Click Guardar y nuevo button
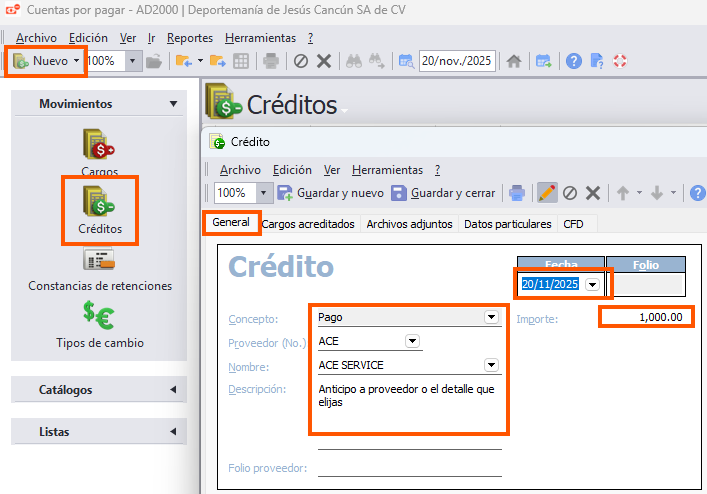707x494 pixels. pos(330,193)
